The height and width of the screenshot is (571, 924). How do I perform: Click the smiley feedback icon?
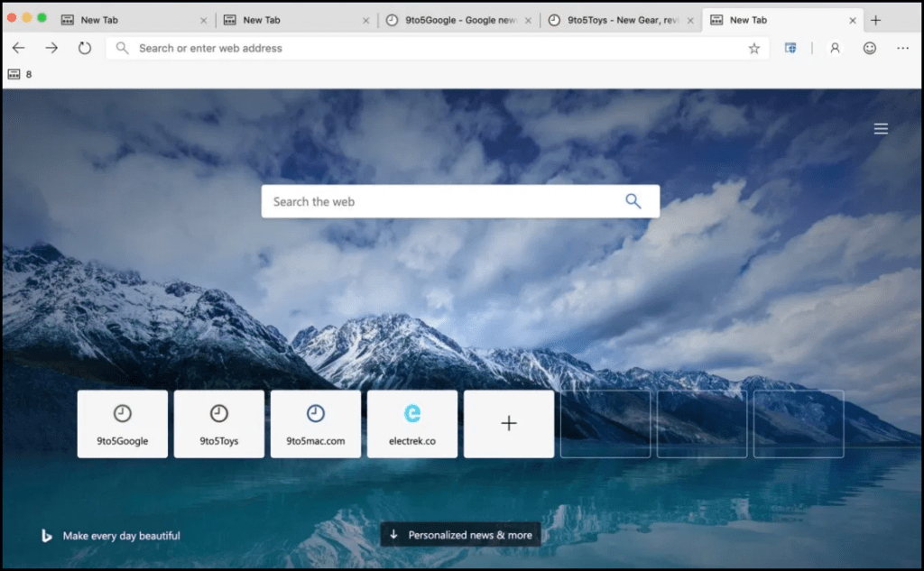869,49
